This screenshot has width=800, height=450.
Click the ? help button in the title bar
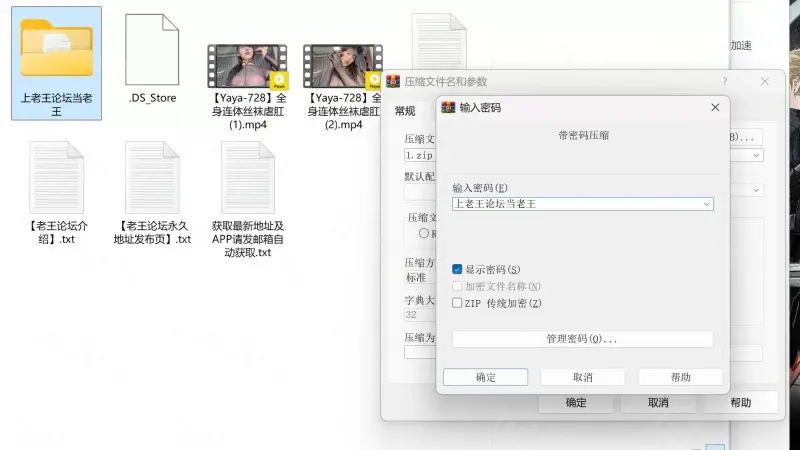point(724,81)
